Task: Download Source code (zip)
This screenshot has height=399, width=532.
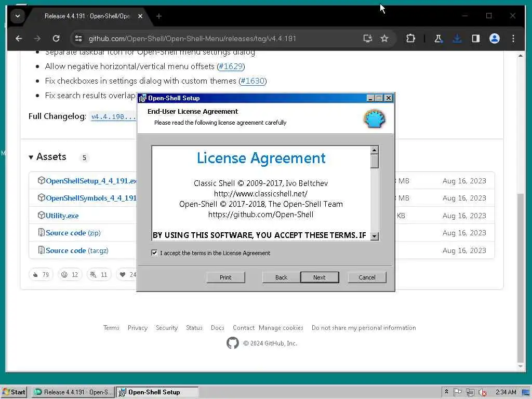Action: pos(73,233)
